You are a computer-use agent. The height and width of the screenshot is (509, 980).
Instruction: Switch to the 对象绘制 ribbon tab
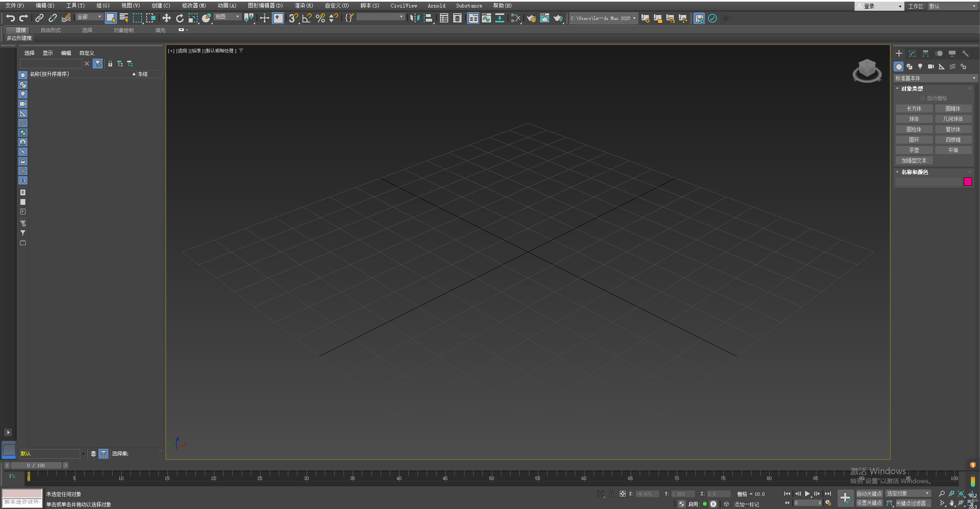point(124,30)
